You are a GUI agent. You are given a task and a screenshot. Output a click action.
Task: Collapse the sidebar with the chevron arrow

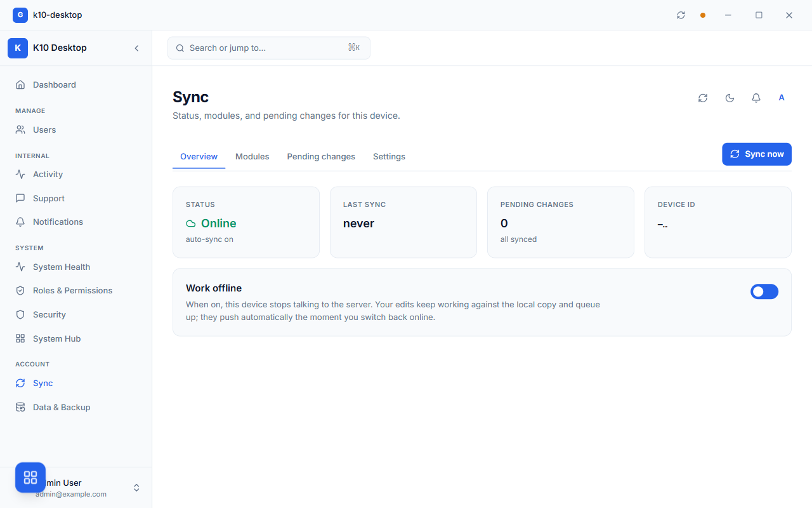pyautogui.click(x=136, y=48)
